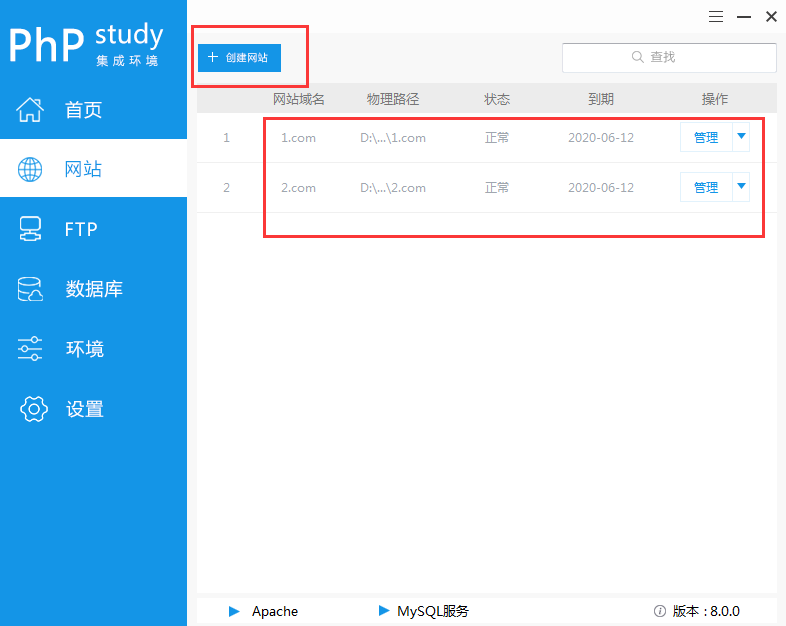Click row number 2

point(227,188)
